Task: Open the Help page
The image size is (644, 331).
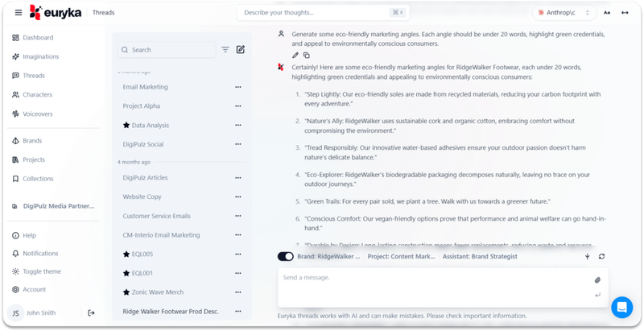Action: 24,235
